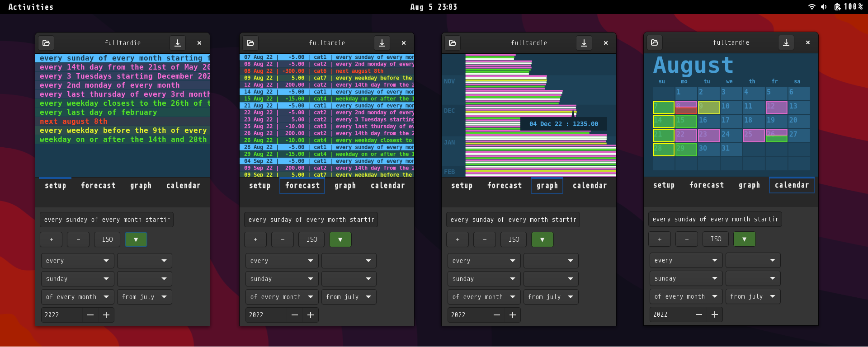Remove rule with minus in third window
The width and height of the screenshot is (868, 347).
[x=485, y=239]
